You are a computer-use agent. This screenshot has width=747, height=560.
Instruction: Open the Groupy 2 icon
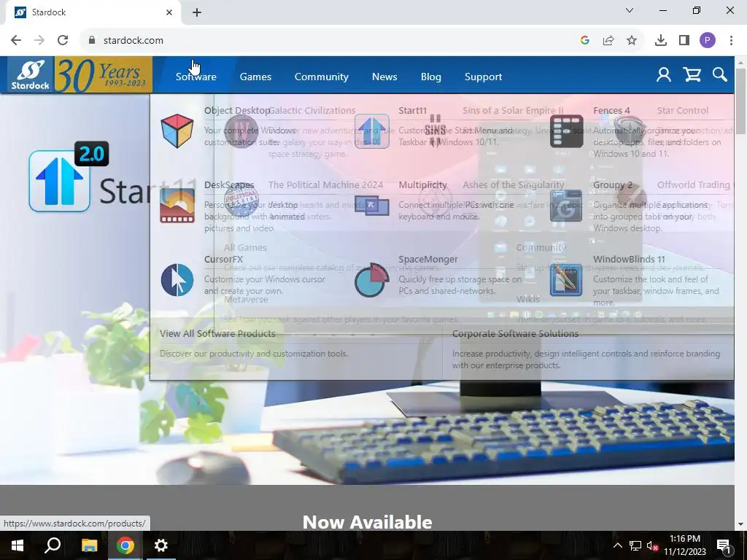coord(566,206)
